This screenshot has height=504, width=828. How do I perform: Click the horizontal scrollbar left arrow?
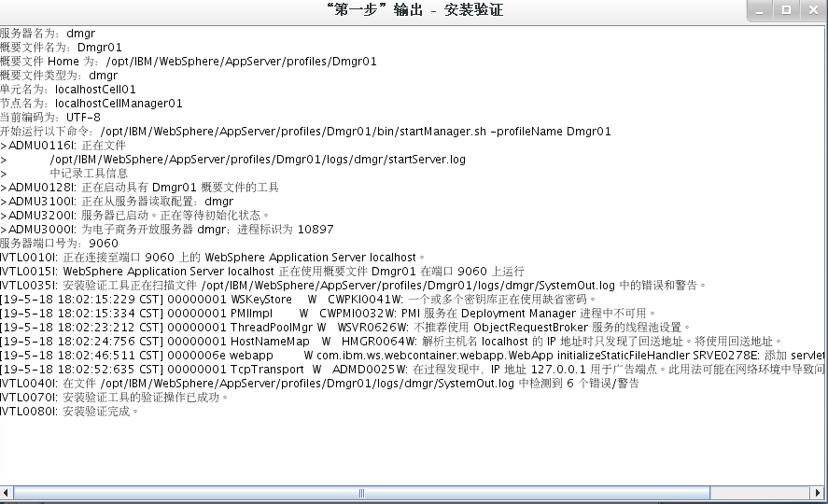(7, 493)
